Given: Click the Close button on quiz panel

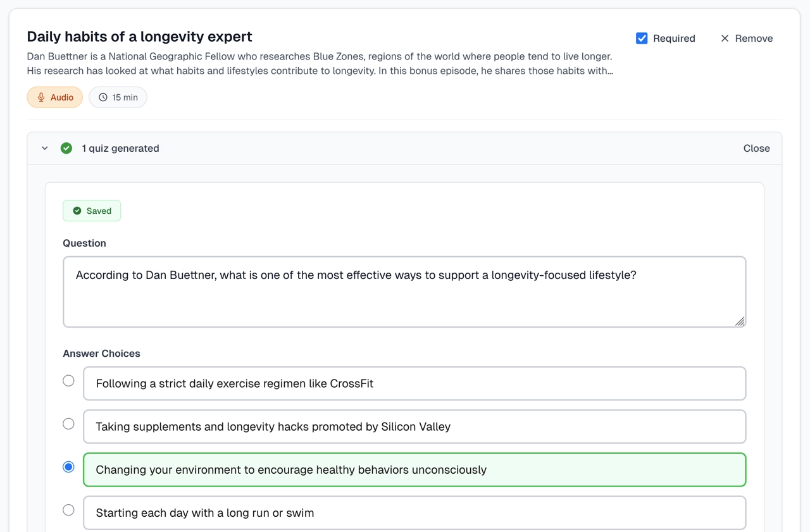Looking at the screenshot, I should (756, 148).
